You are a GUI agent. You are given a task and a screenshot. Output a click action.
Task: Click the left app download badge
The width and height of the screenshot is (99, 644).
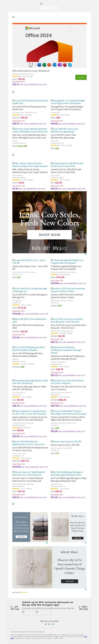(x=29, y=612)
